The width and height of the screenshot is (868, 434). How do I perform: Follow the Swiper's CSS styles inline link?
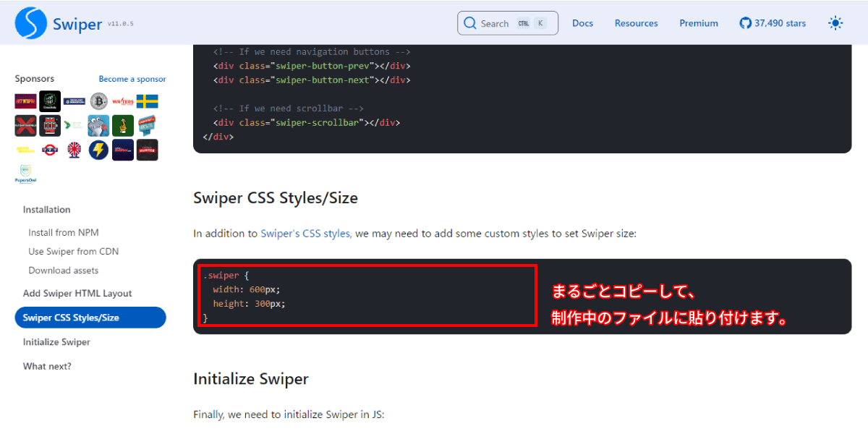click(305, 234)
